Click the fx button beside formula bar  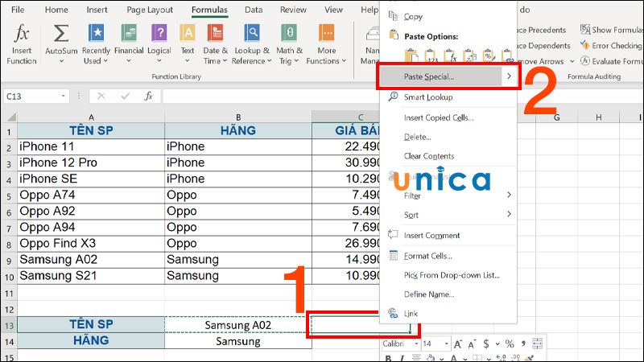[x=148, y=97]
